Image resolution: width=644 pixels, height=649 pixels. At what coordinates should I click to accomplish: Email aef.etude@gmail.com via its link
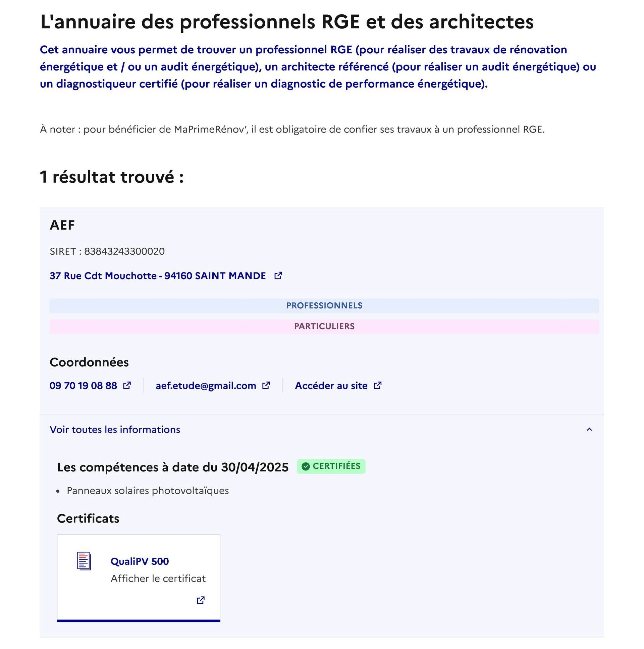tap(206, 386)
